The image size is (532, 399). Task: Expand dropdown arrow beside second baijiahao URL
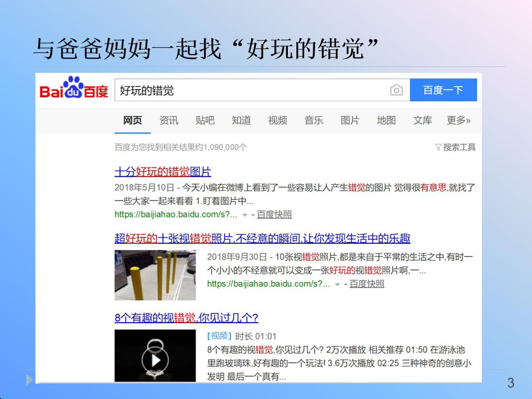tap(337, 284)
